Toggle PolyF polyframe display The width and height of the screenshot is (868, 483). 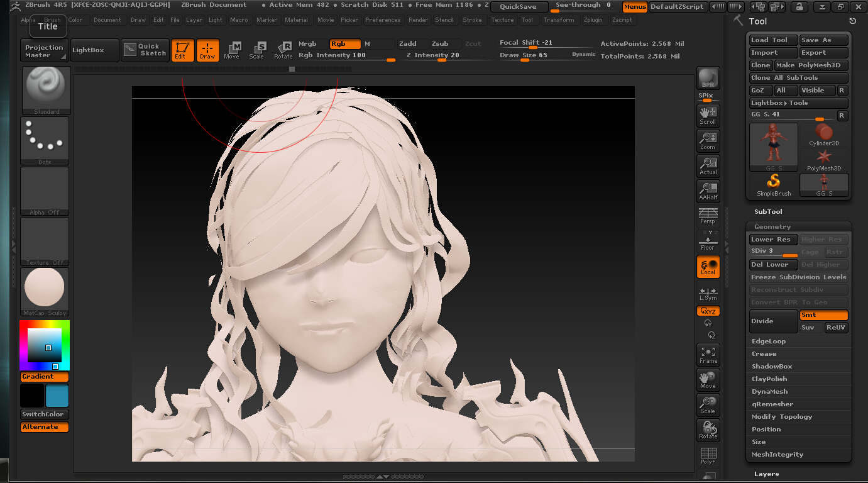(708, 455)
